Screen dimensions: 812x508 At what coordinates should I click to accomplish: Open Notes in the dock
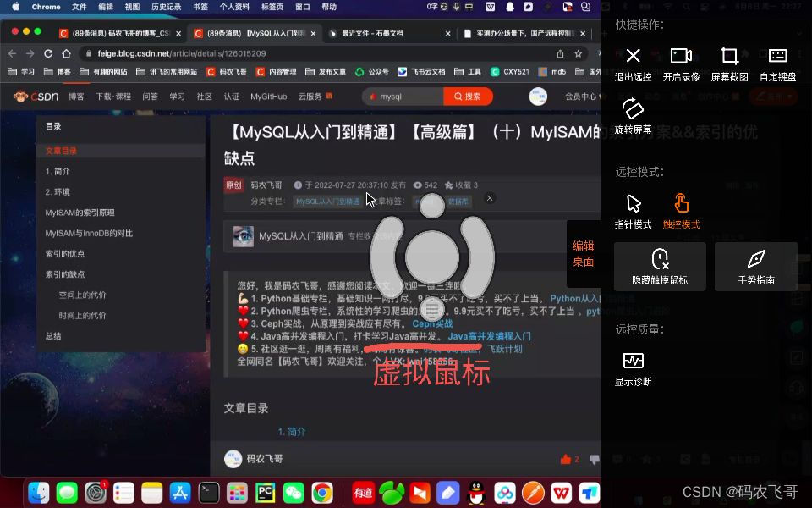(x=151, y=493)
